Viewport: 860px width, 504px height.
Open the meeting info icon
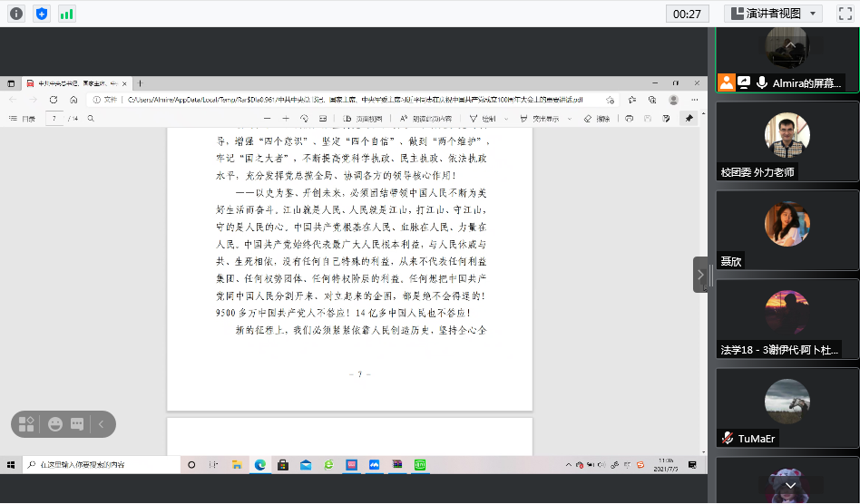[15, 14]
